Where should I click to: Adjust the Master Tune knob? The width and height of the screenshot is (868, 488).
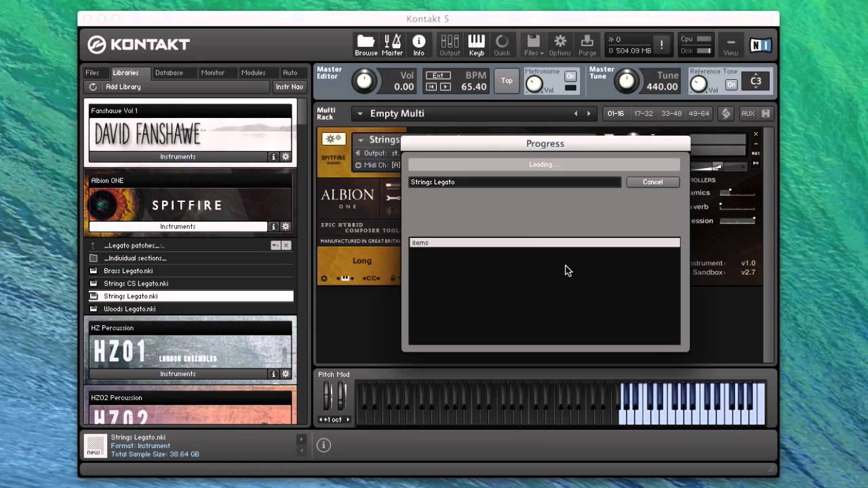click(x=626, y=81)
